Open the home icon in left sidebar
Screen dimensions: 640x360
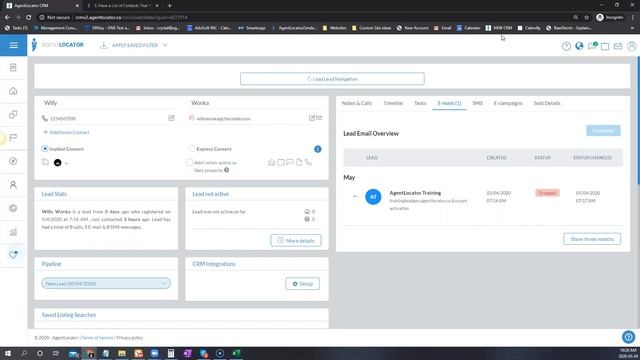tap(13, 91)
